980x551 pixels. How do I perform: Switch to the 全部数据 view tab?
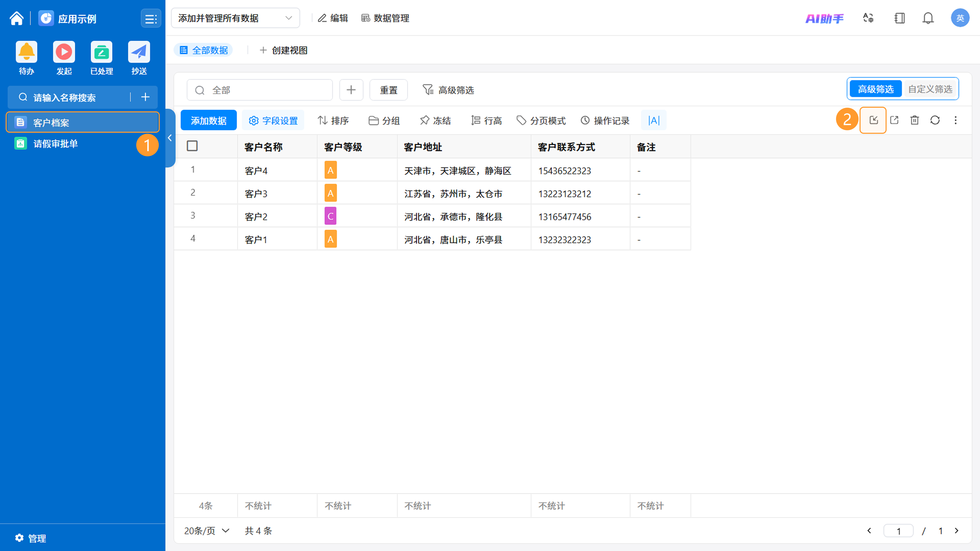[x=203, y=50]
